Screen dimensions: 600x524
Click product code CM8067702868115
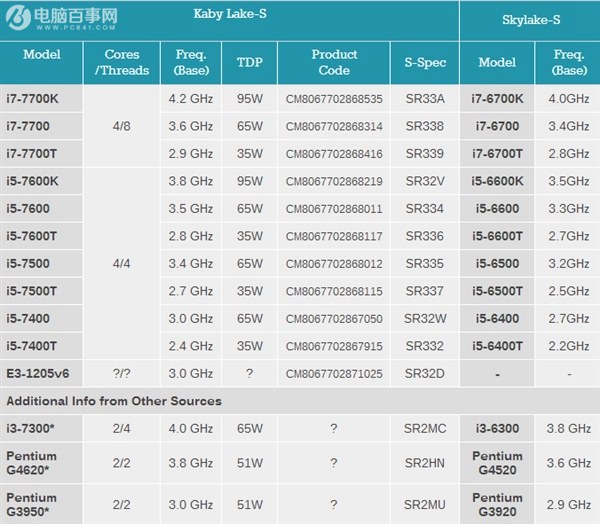[x=334, y=292]
